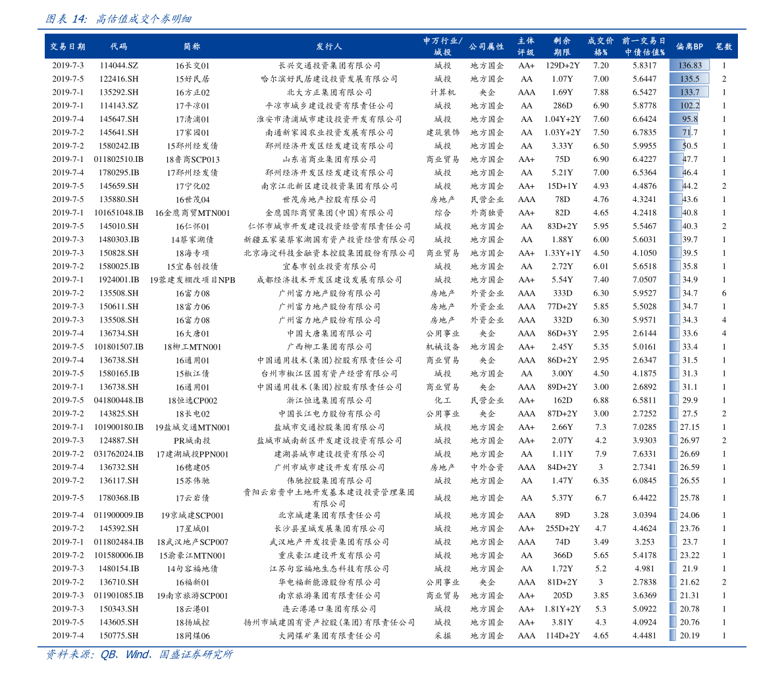Click issuer '中国大唐集团有限公司'

329,334
